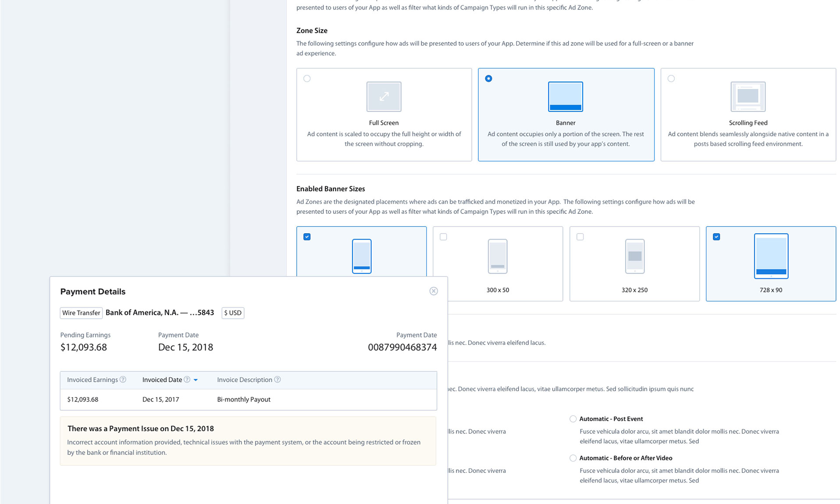
Task: Click the 300 x 50 label
Action: point(498,290)
